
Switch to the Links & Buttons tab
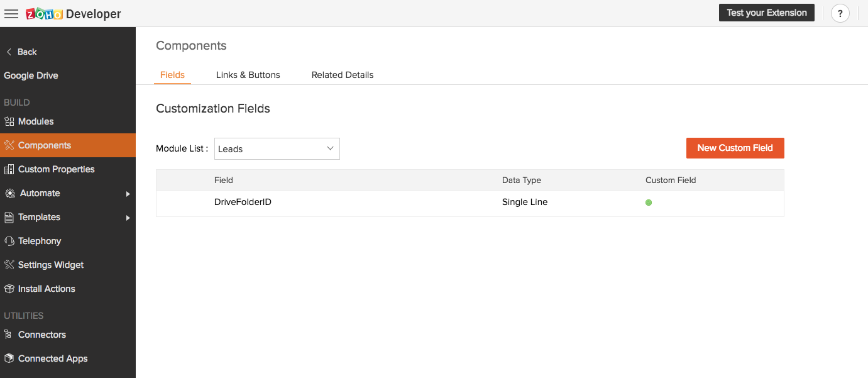tap(248, 75)
